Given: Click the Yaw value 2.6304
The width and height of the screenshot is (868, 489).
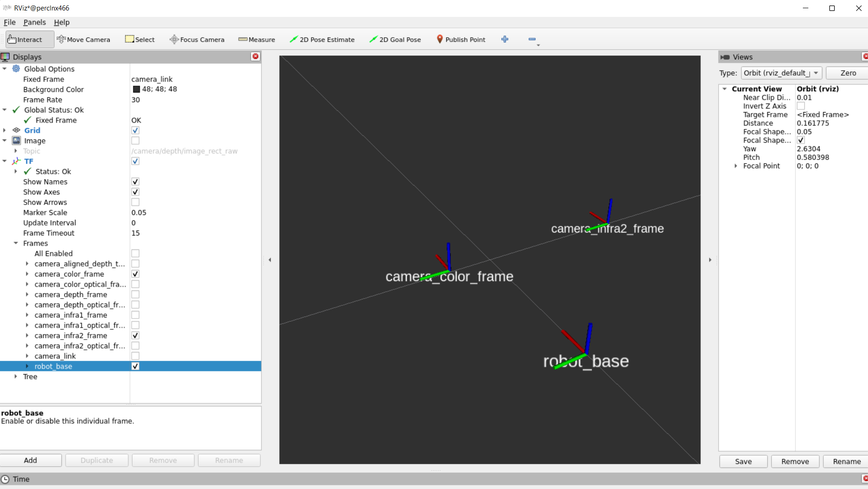Looking at the screenshot, I should coord(808,149).
